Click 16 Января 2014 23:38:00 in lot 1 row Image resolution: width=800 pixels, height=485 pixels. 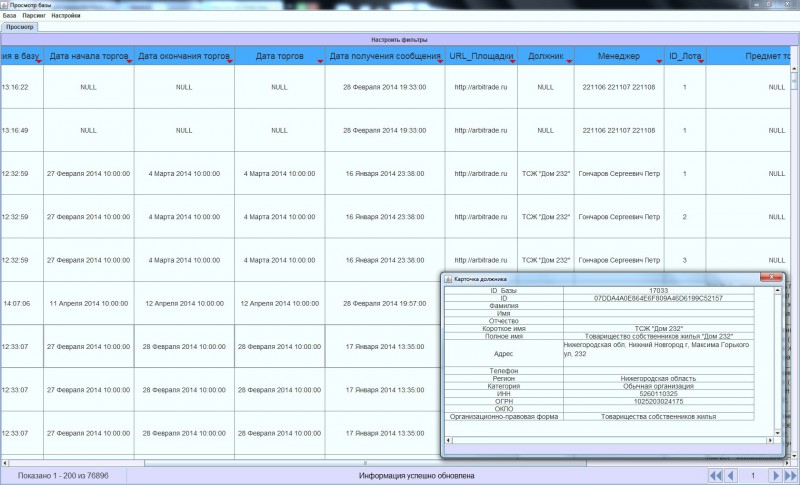point(385,174)
